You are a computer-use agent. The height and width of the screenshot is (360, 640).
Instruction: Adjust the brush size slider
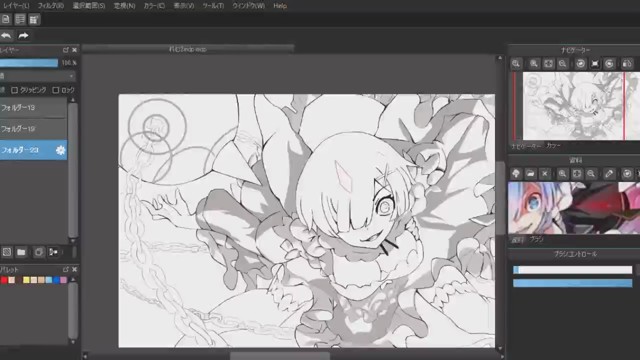[573, 270]
